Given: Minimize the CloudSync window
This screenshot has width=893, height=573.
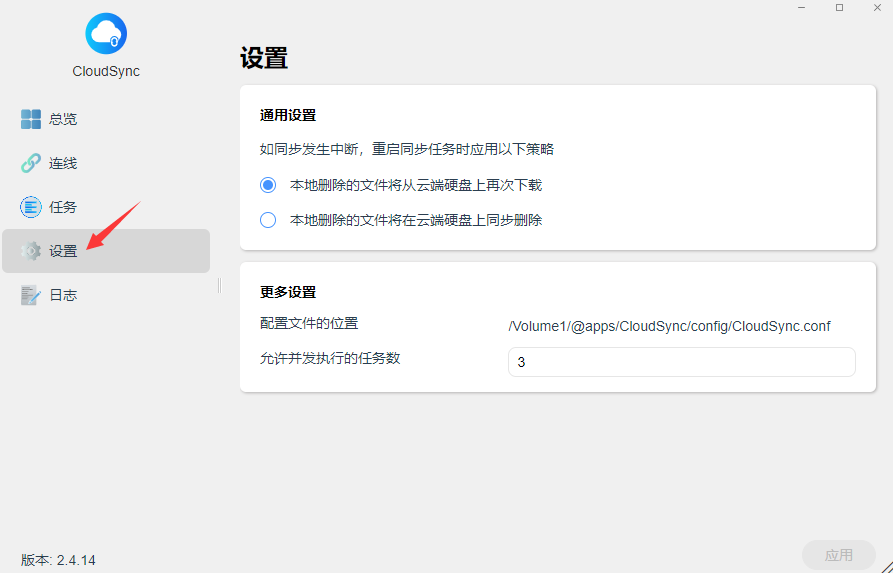Looking at the screenshot, I should (x=802, y=8).
